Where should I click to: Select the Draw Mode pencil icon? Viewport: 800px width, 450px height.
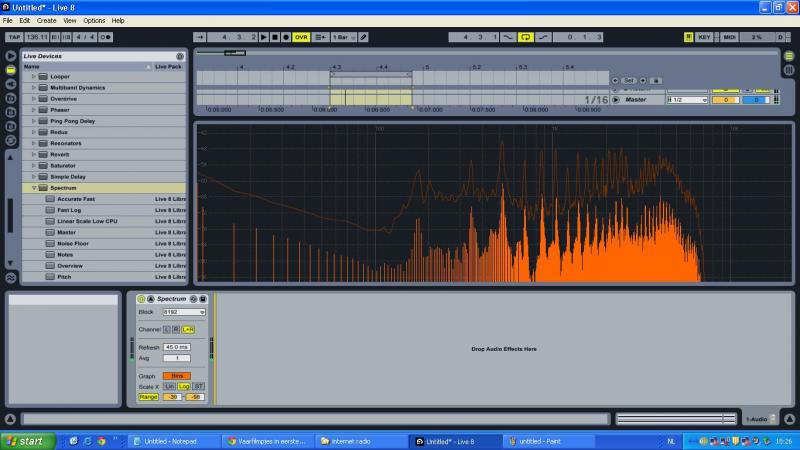click(363, 37)
